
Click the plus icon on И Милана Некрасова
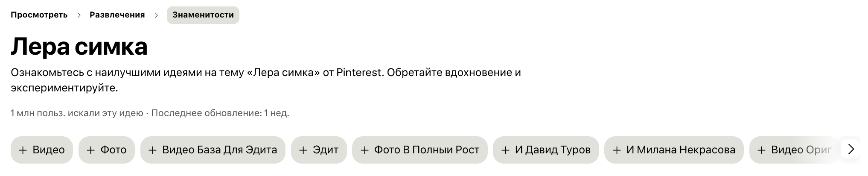[x=617, y=150]
